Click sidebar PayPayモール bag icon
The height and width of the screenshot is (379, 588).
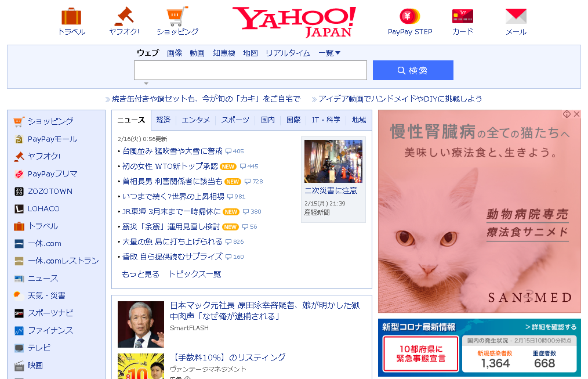(x=19, y=139)
